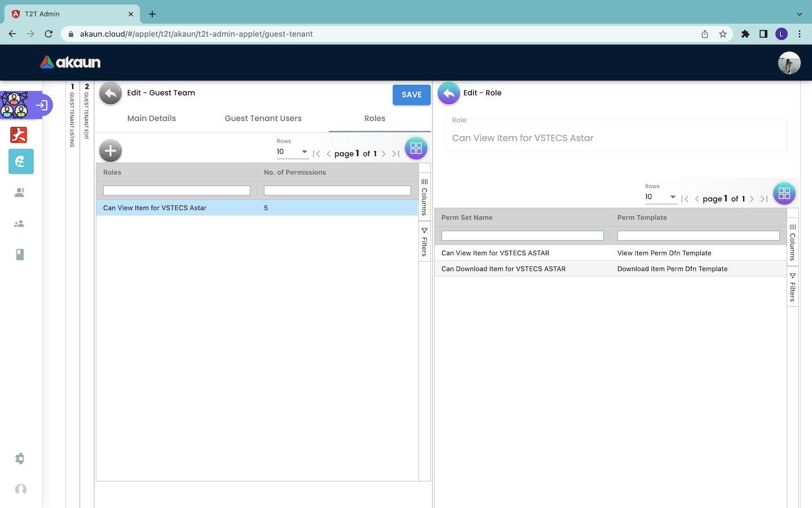812x508 pixels.
Task: Click the back arrow beside Edit - Role
Action: click(449, 94)
